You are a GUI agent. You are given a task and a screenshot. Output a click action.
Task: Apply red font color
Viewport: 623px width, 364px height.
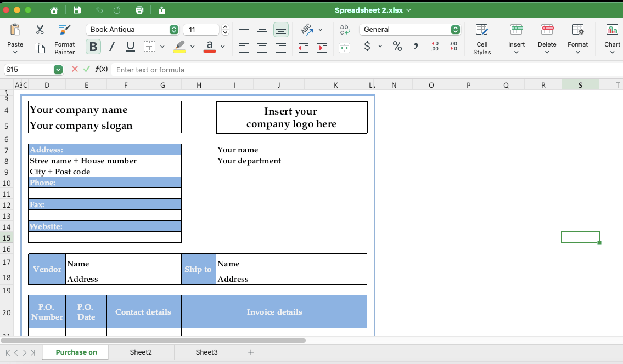click(210, 47)
